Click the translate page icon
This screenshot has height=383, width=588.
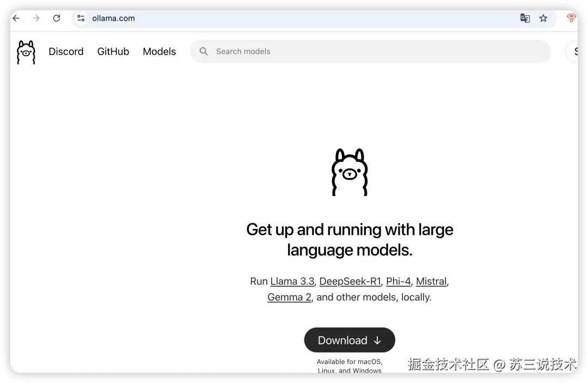[525, 18]
